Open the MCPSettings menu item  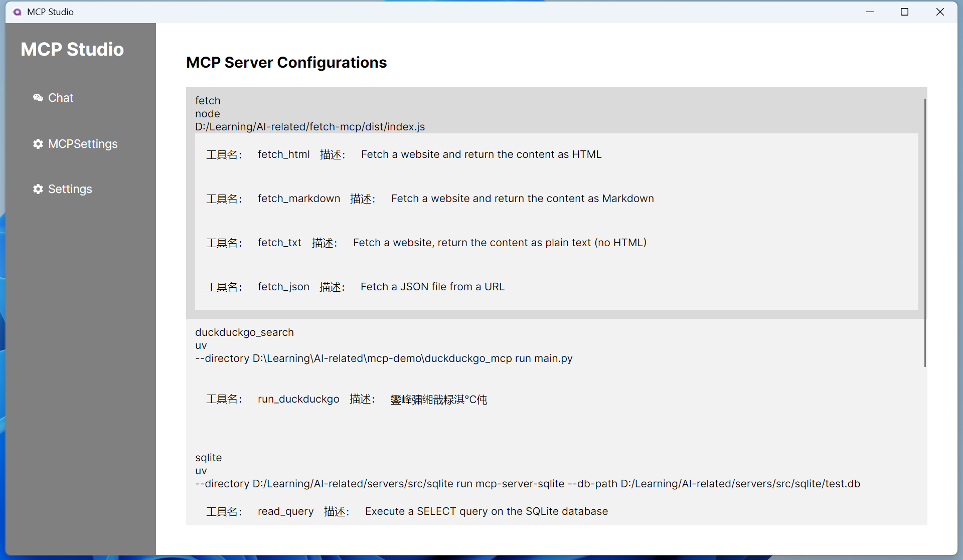click(x=83, y=144)
